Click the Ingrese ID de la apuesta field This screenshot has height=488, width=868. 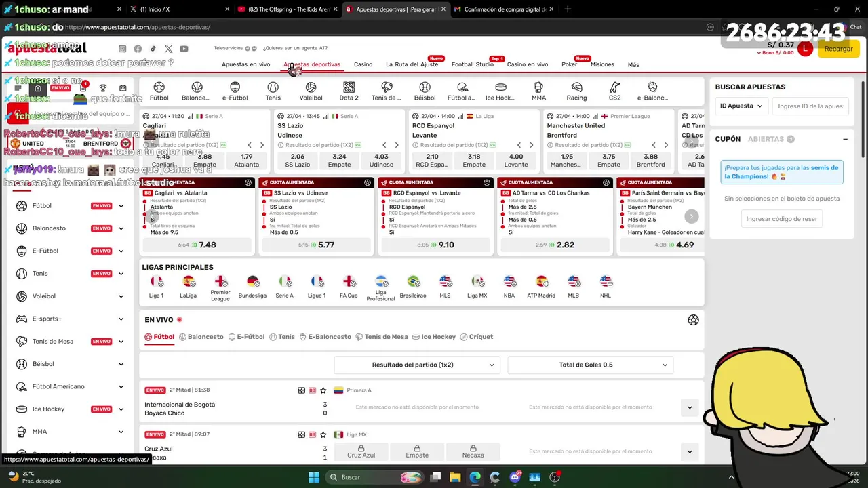tap(810, 106)
